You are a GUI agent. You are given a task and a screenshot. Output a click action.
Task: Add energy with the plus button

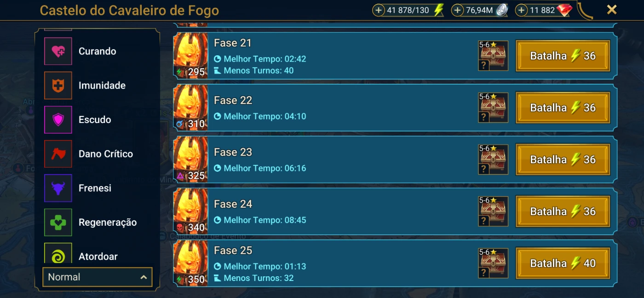pos(379,10)
